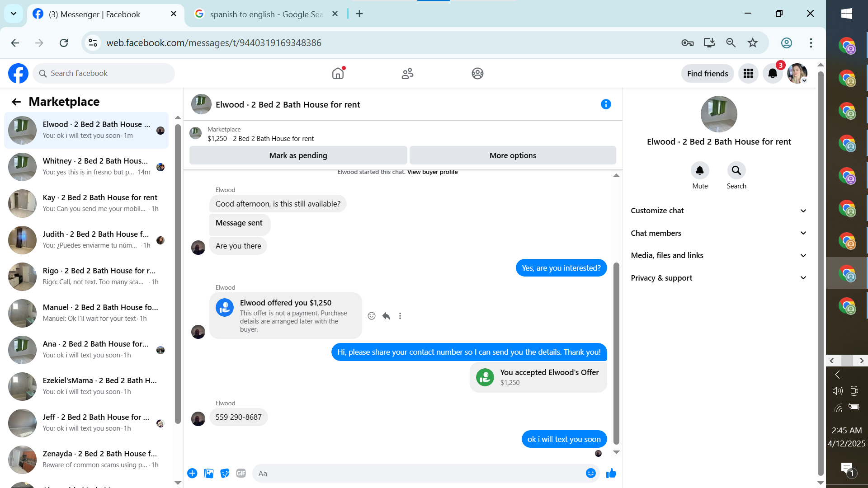Expand Media, files and links section
The width and height of the screenshot is (868, 488).
tap(719, 255)
